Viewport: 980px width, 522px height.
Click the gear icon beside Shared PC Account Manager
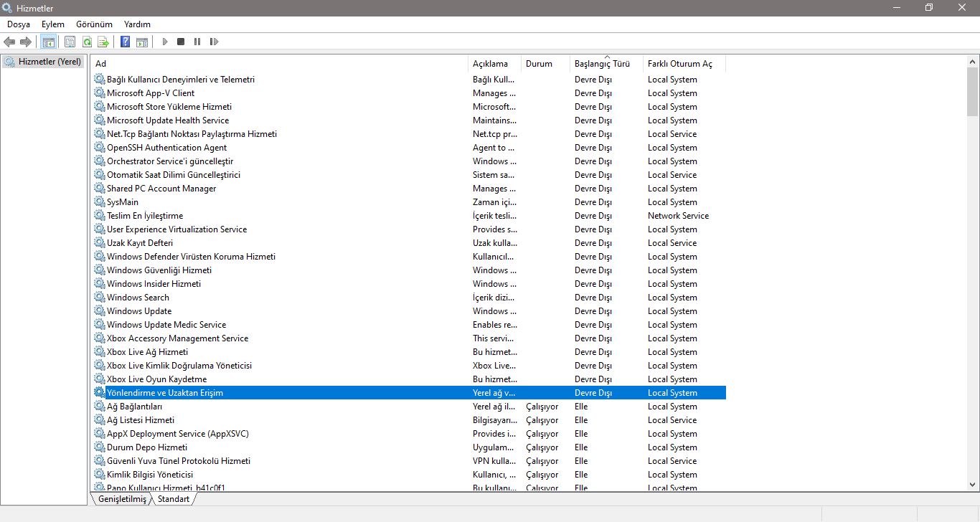pos(100,189)
